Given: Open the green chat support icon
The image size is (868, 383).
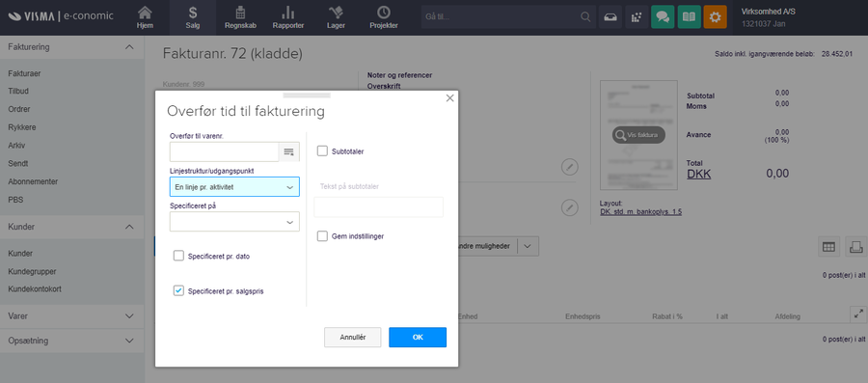Looking at the screenshot, I should pyautogui.click(x=663, y=17).
